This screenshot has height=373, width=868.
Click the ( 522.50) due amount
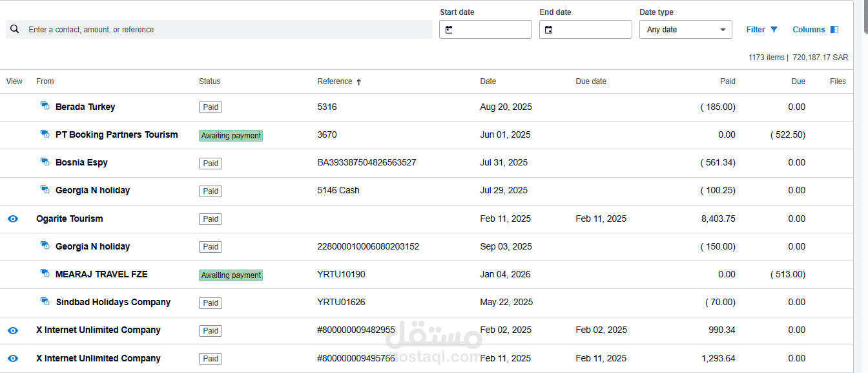[x=788, y=134]
